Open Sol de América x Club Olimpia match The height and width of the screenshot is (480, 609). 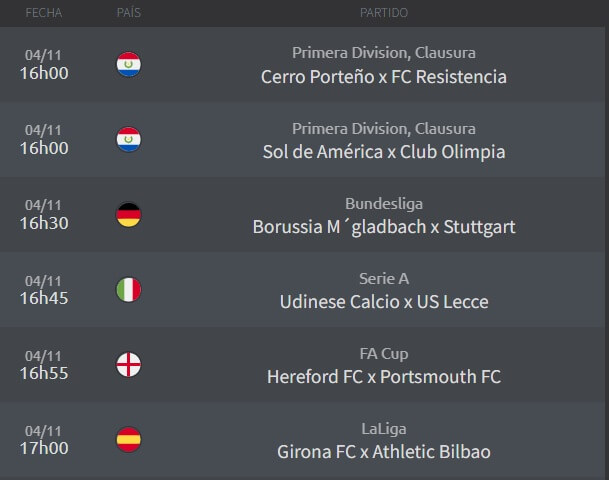[x=384, y=152]
